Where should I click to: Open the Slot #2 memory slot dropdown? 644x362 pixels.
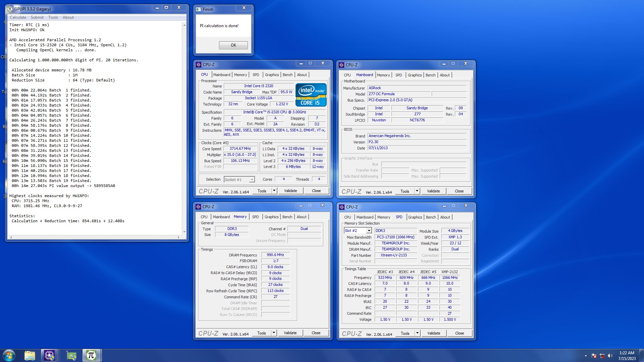(358, 231)
